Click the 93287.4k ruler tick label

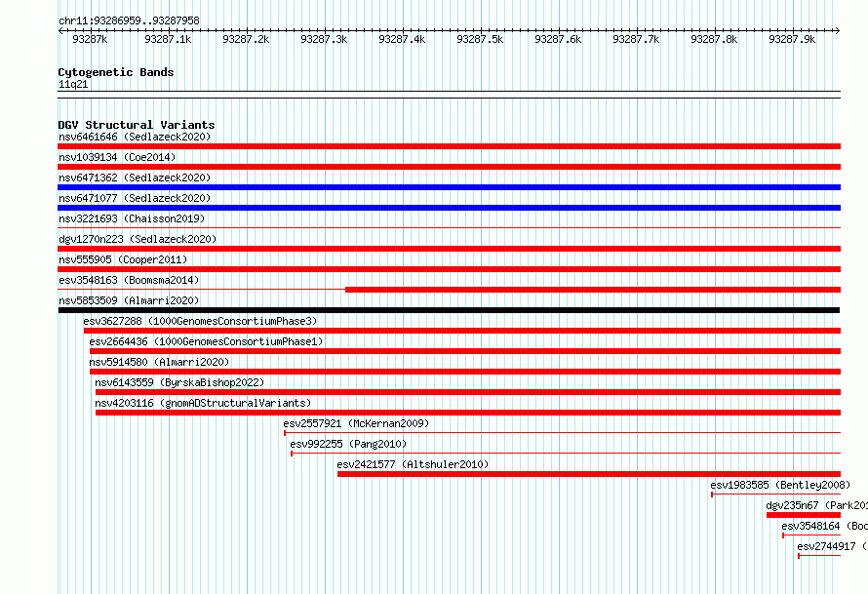[402, 39]
